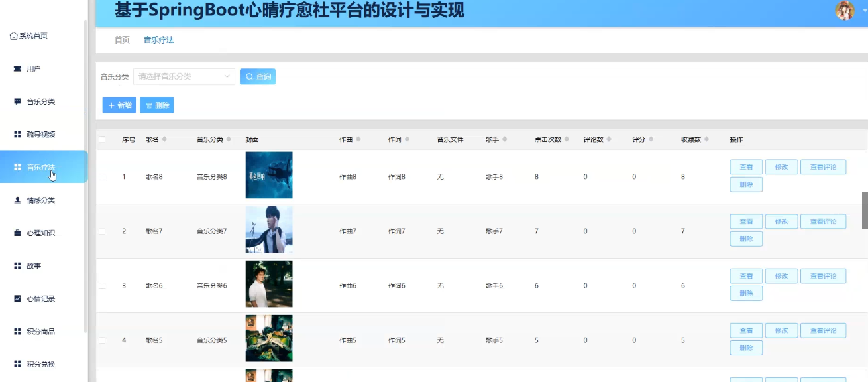Viewport: 868px width, 382px height.
Task: Click the cover thumbnail of 歌名8
Action: coord(269,175)
